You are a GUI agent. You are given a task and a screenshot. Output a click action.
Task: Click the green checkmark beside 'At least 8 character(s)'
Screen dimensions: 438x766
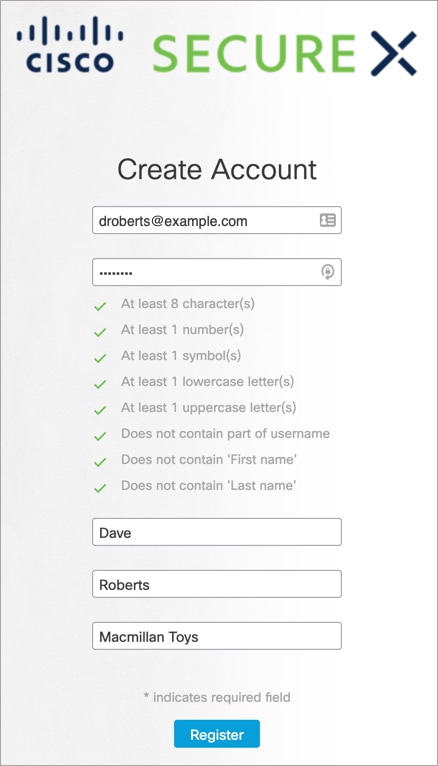pyautogui.click(x=100, y=306)
